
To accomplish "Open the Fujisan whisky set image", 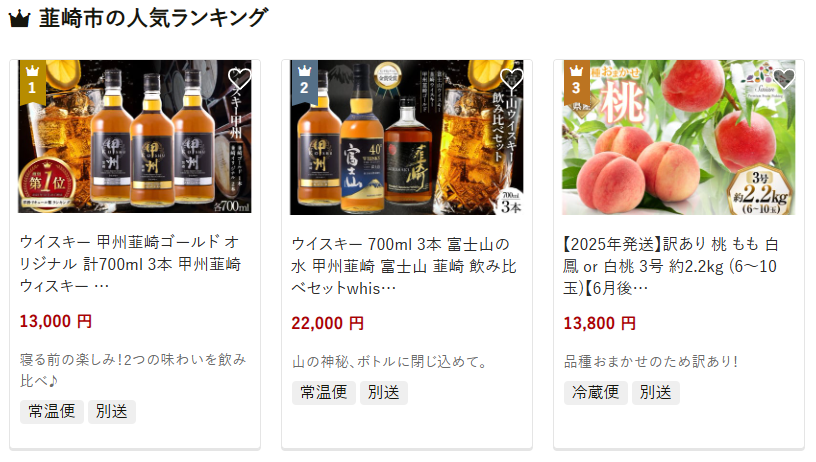I will 407,137.
